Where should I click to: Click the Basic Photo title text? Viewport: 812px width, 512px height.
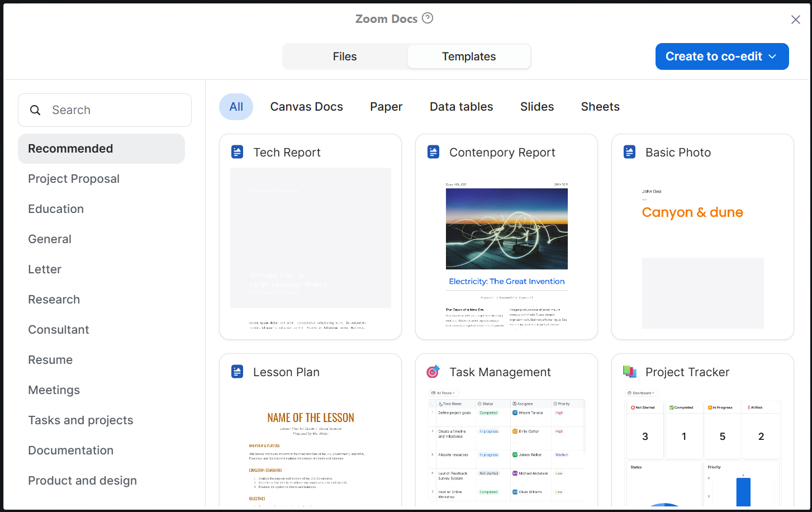(x=678, y=153)
